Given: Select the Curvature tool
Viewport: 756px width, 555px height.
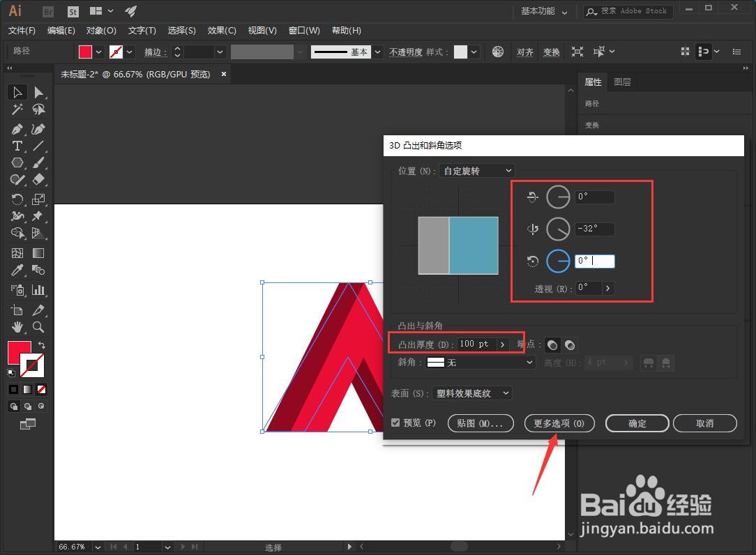Looking at the screenshot, I should (x=38, y=129).
